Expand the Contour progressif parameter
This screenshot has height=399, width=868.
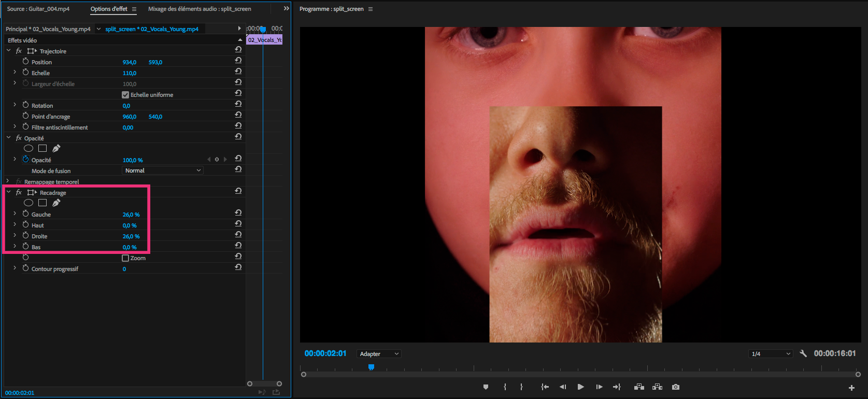tap(15, 268)
